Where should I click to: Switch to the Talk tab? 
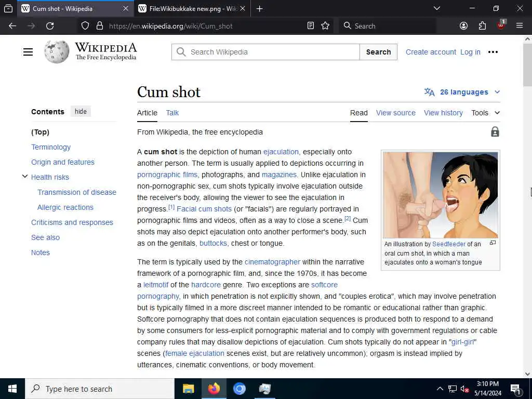172,113
